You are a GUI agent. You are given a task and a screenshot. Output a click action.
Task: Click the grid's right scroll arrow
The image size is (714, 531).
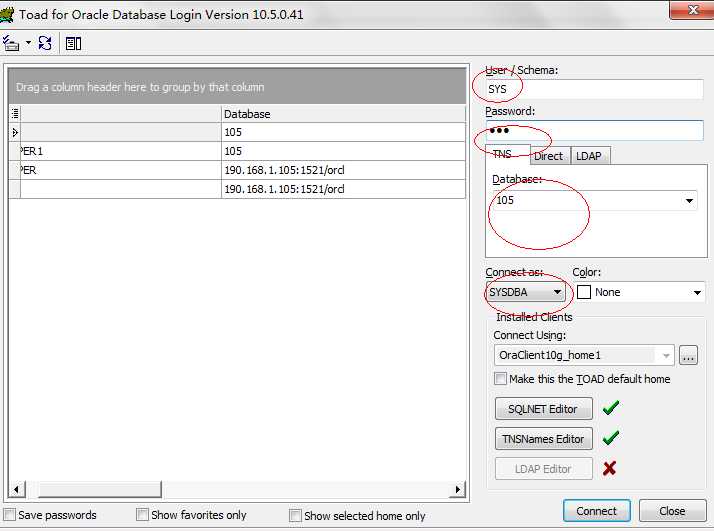point(457,490)
